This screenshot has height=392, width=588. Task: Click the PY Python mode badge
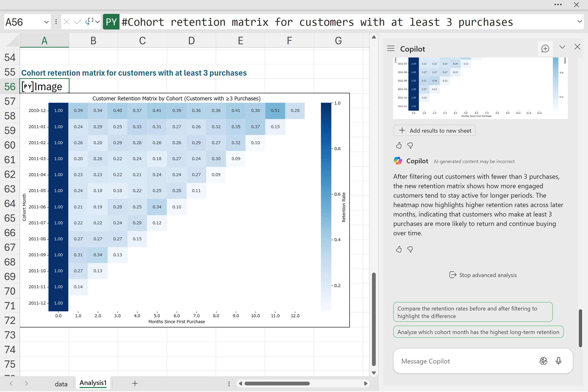tap(111, 22)
